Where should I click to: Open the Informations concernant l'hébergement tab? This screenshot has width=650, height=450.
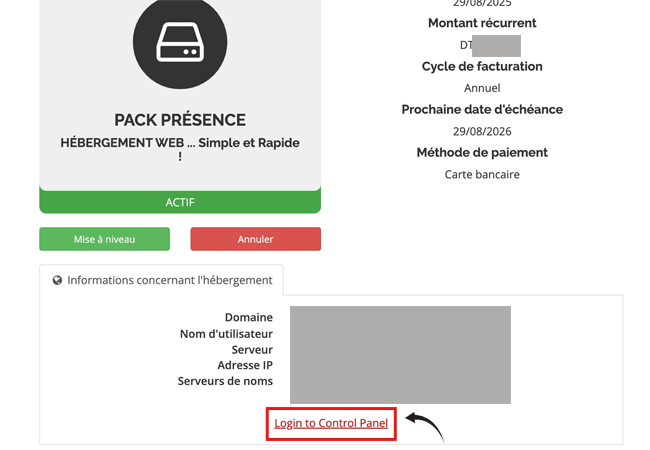tap(162, 281)
